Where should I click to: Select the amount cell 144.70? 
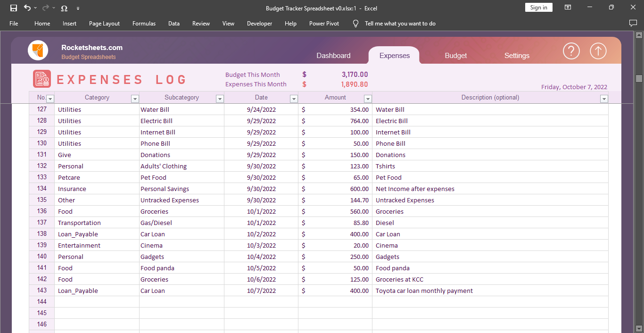(335, 200)
